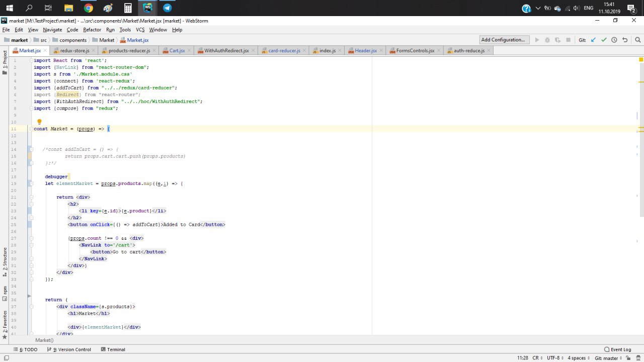This screenshot has width=644, height=362.
Task: Click the Git commit checkmark icon
Action: click(x=604, y=40)
